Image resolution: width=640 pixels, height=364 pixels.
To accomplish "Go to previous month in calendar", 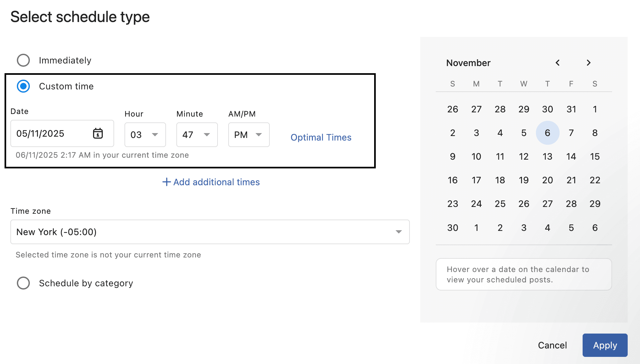I will click(558, 63).
